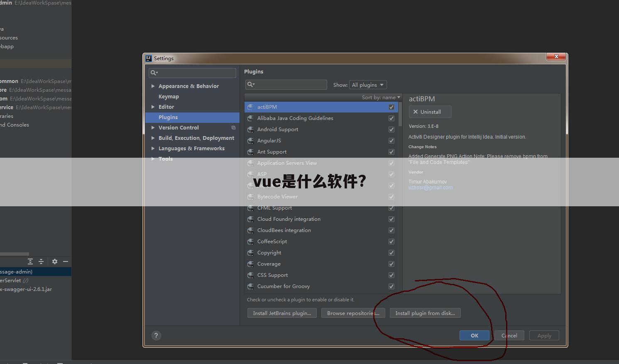Click the configure icon next to Version Control
Image resolution: width=619 pixels, height=364 pixels.
pos(233,127)
